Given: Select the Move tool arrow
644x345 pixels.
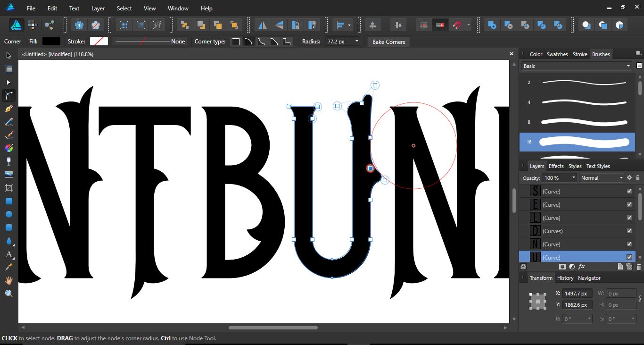Looking at the screenshot, I should (8, 56).
